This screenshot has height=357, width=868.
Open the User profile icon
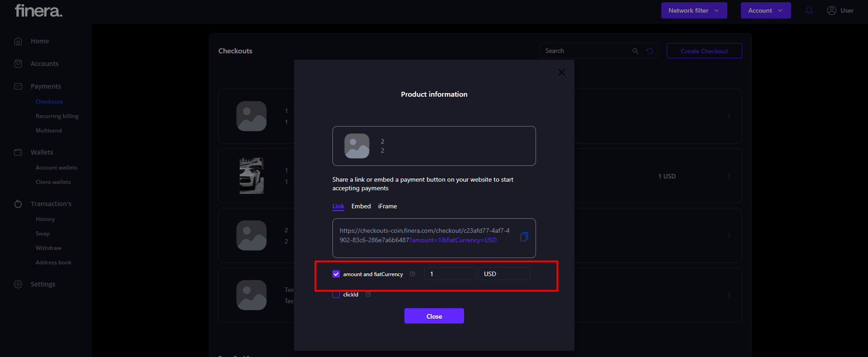click(x=831, y=10)
